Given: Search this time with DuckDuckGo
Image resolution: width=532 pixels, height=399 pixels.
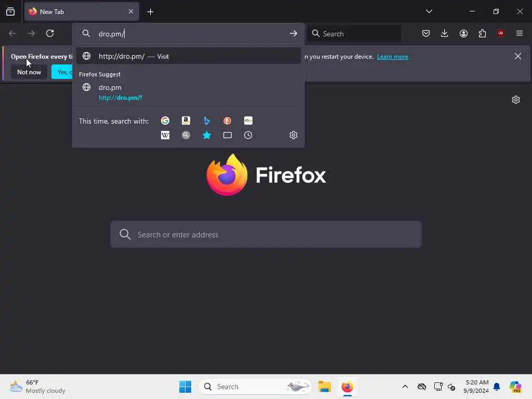Looking at the screenshot, I should pos(228,121).
